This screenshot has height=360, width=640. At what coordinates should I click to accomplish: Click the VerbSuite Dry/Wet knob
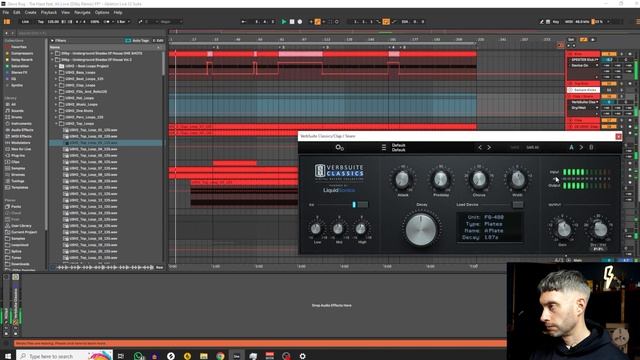pos(599,229)
